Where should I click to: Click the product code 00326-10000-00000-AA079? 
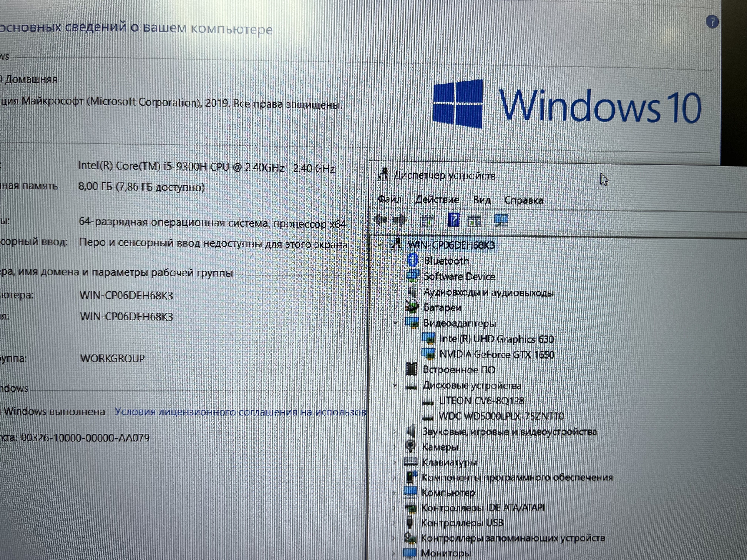(85, 438)
